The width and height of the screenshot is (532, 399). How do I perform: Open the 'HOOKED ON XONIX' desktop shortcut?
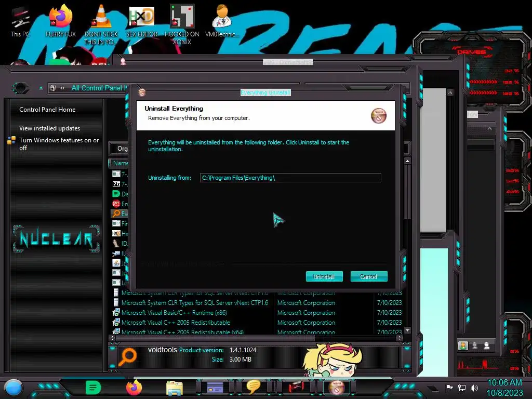pyautogui.click(x=182, y=24)
